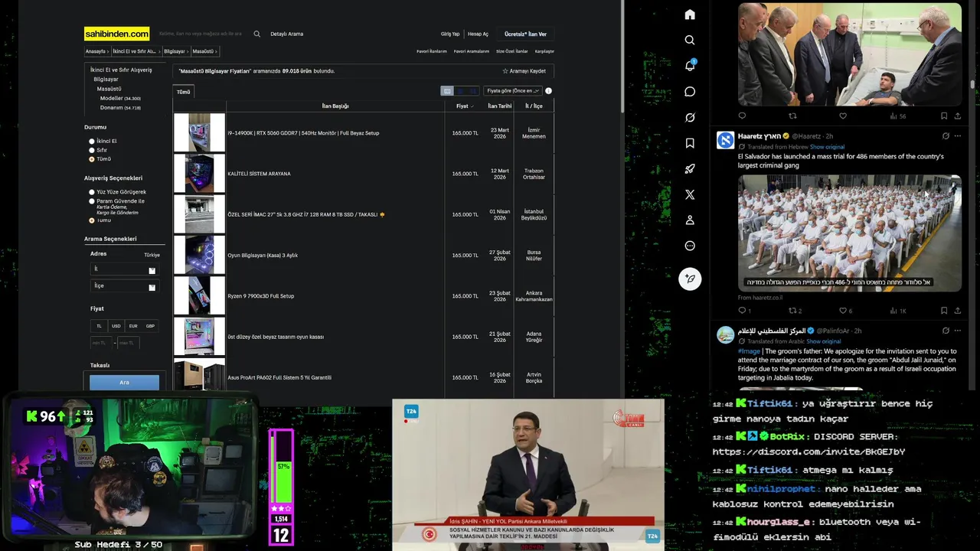
Task: Open Grok explain icon on Haaretz post
Action: tap(946, 136)
